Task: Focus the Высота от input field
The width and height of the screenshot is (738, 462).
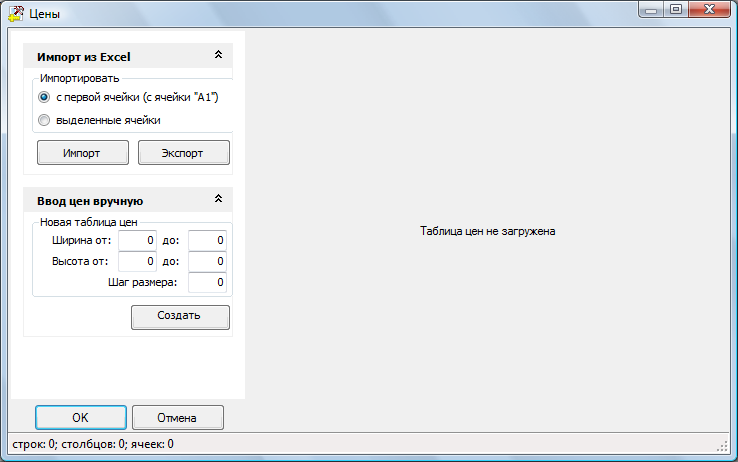Action: click(x=138, y=261)
